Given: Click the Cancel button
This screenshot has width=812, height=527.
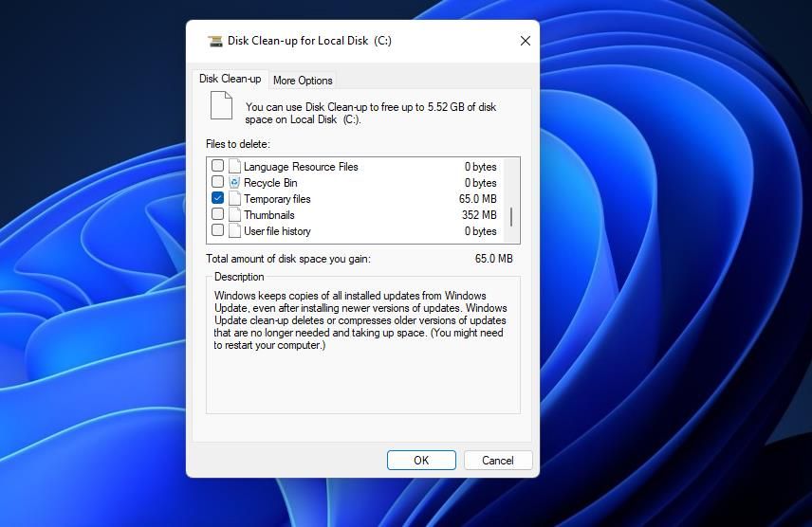Looking at the screenshot, I should point(498,461).
